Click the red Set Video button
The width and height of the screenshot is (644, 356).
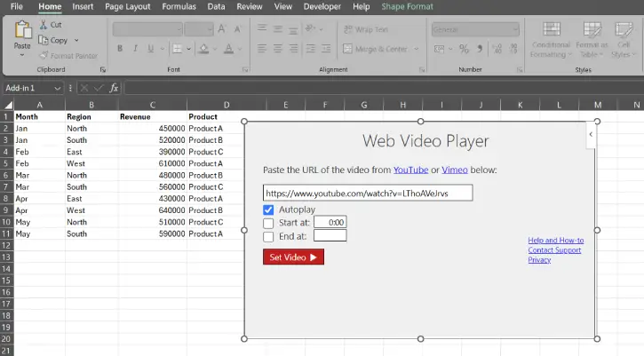[x=293, y=257]
